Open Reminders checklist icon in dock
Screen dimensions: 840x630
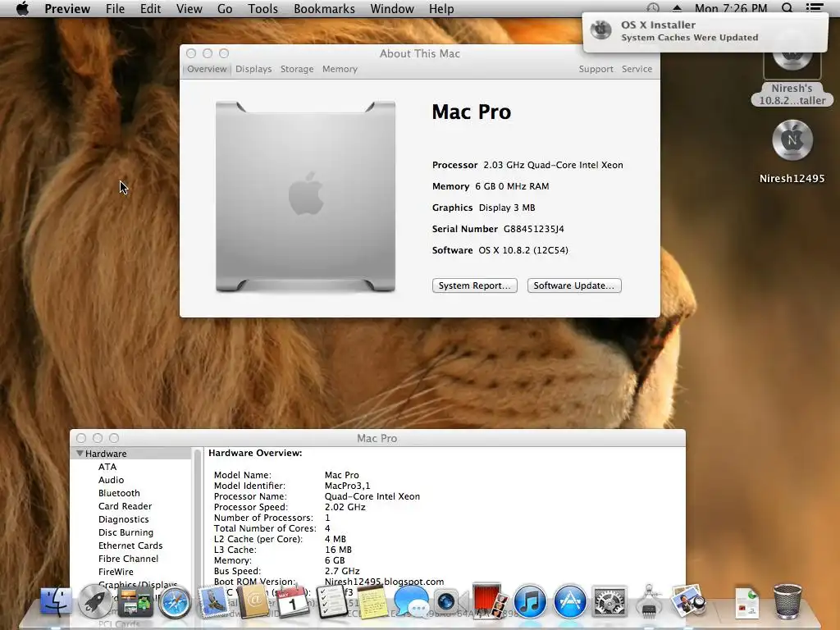331,601
